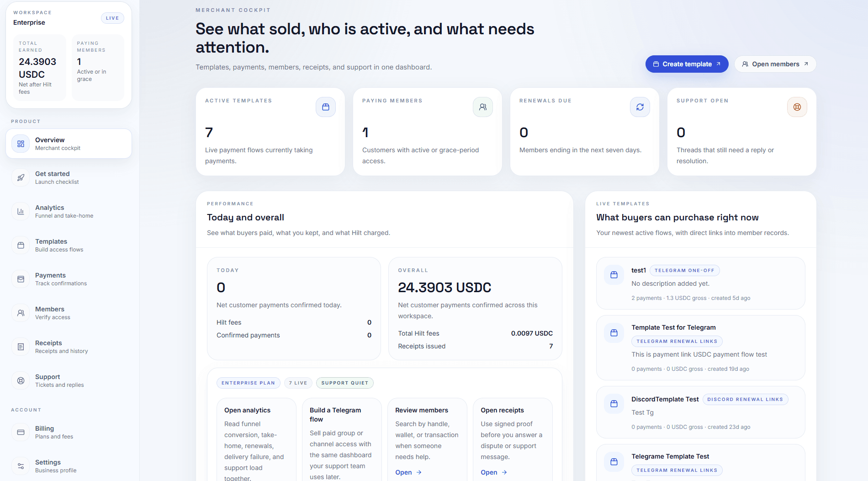Click the Open members button
Screen dimensions: 868x481
(x=775, y=64)
